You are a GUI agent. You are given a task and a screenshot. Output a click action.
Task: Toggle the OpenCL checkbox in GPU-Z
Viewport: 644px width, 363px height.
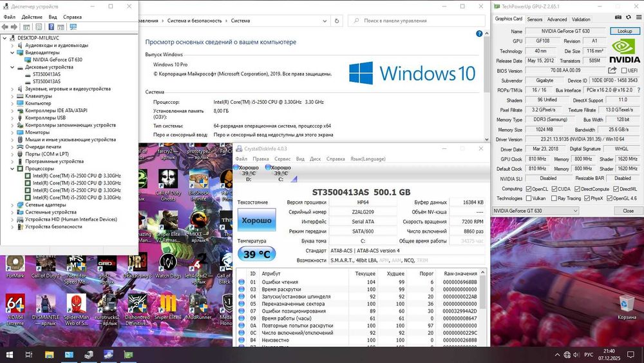(x=529, y=189)
